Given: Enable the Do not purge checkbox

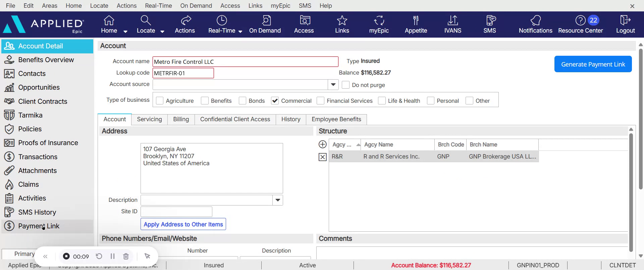Looking at the screenshot, I should (x=345, y=85).
